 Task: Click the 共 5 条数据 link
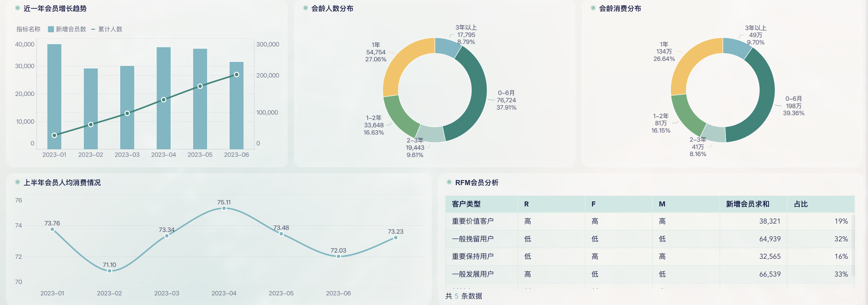click(464, 296)
